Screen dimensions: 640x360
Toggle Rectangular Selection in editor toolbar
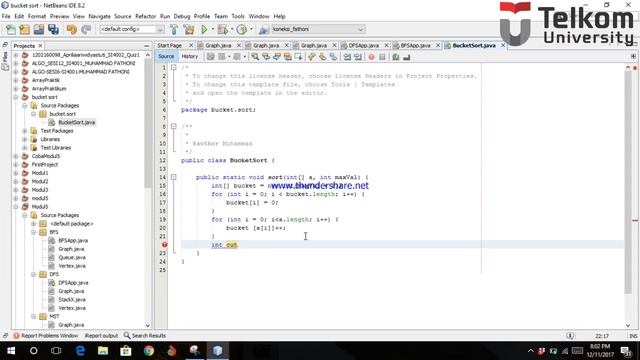pos(299,57)
